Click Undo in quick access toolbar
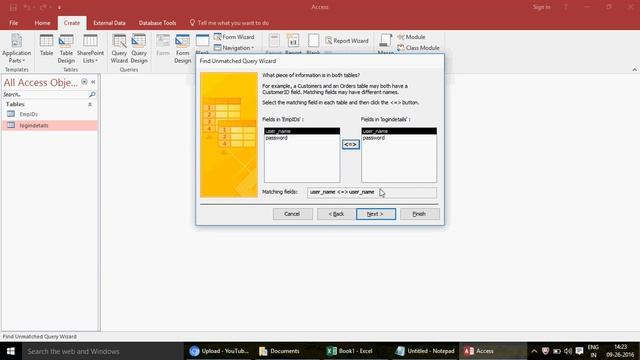This screenshot has height=360, width=640. [27, 7]
